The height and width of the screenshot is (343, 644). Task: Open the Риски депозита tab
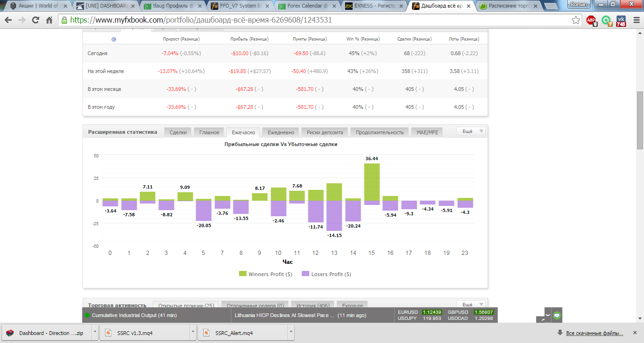point(325,132)
